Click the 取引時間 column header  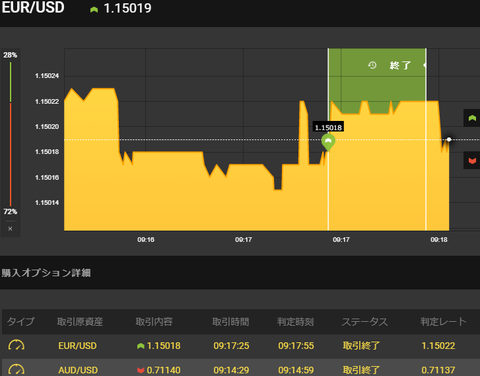click(x=231, y=322)
